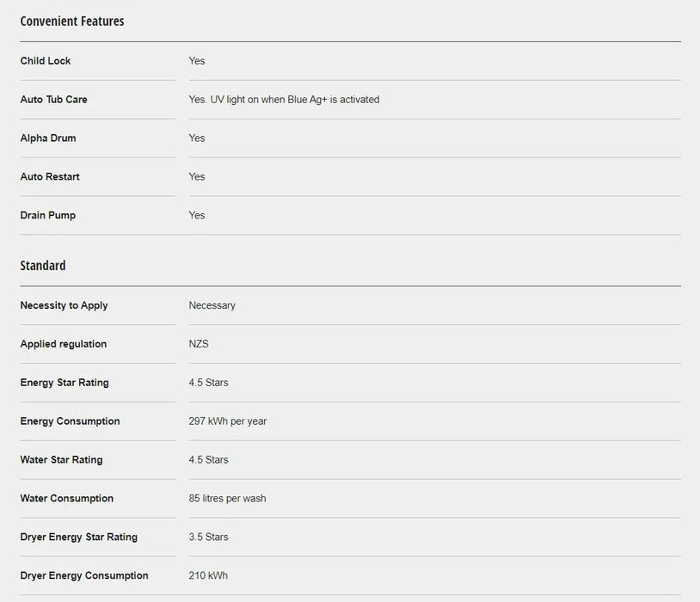Click the Auto Tub Care label

53,100
